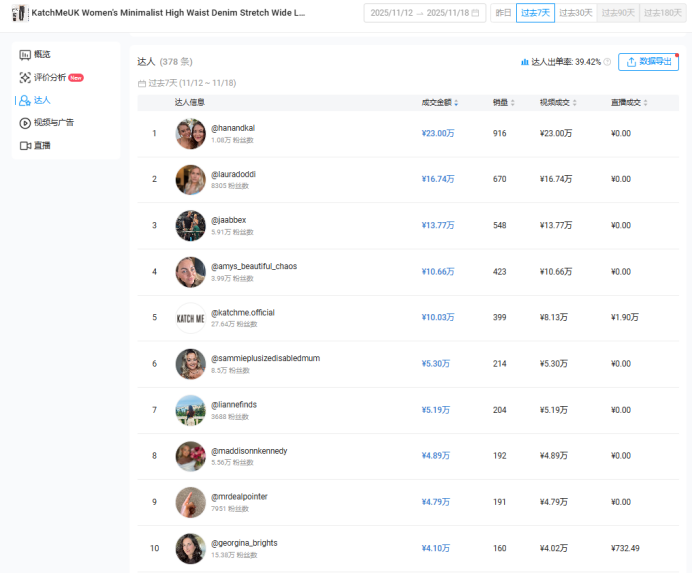Open @georgina_brights creator link
This screenshot has height=573, width=692.
(x=244, y=543)
